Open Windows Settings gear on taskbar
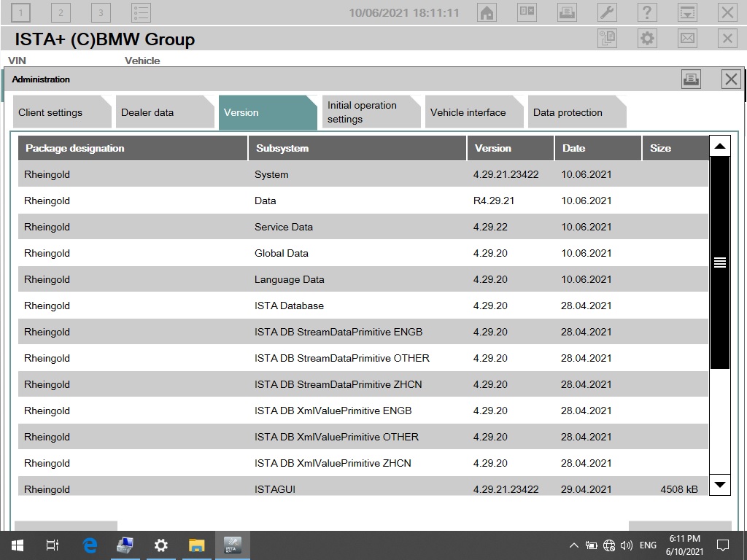 161,545
